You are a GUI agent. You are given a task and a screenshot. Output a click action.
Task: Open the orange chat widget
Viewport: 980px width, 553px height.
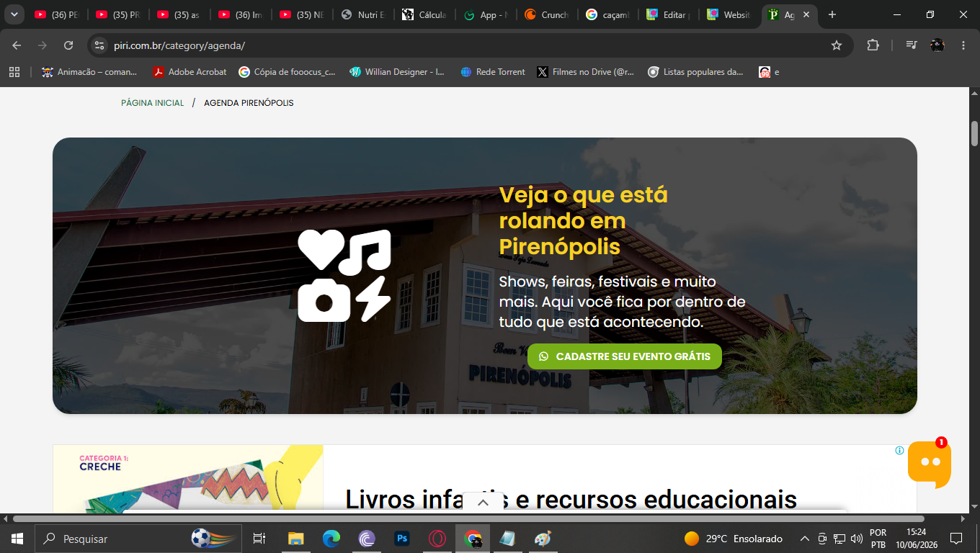coord(929,464)
